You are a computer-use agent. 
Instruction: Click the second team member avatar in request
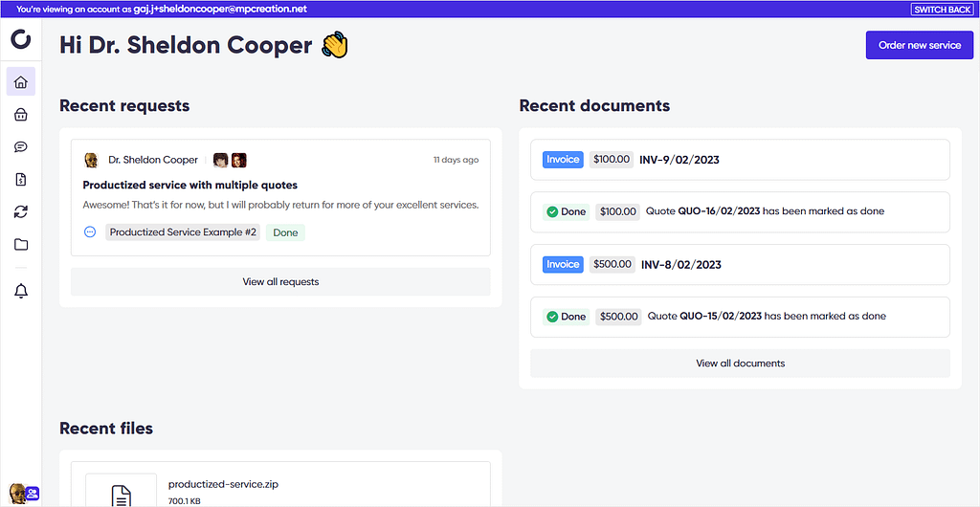[x=238, y=161]
